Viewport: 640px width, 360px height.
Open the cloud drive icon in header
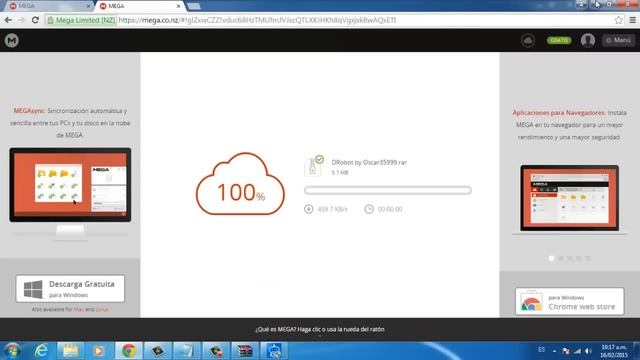point(528,40)
